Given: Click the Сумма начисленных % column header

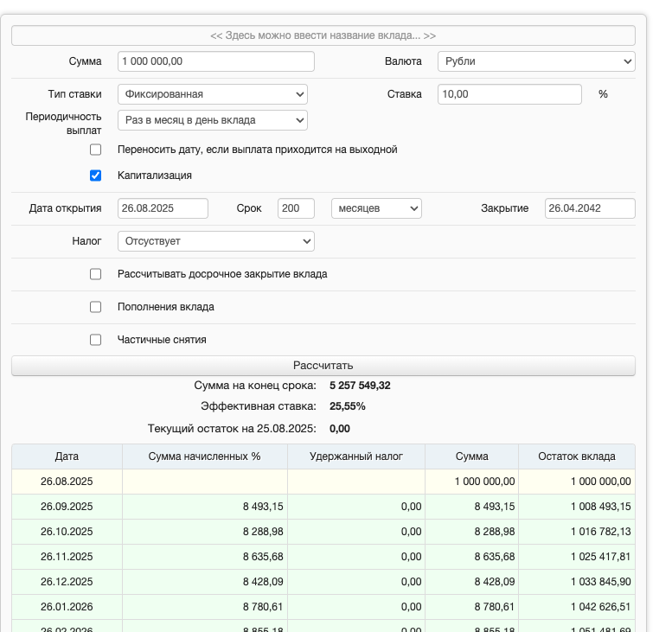Looking at the screenshot, I should pos(205,456).
